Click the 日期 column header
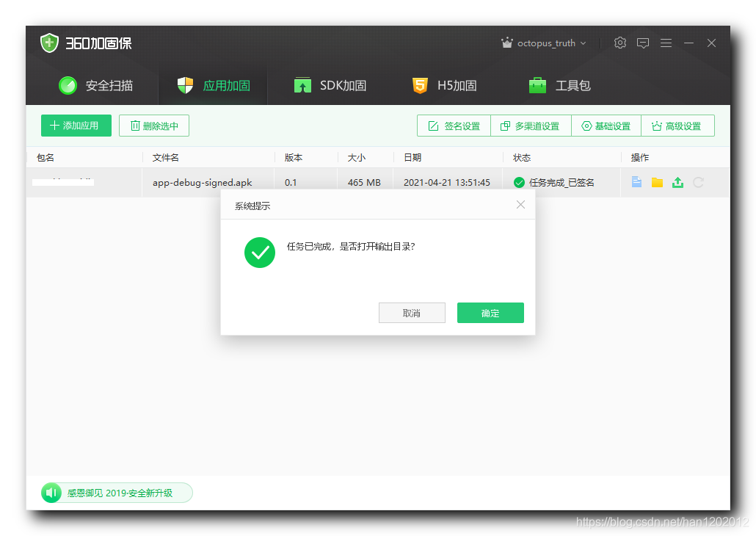756x536 pixels. 412,157
